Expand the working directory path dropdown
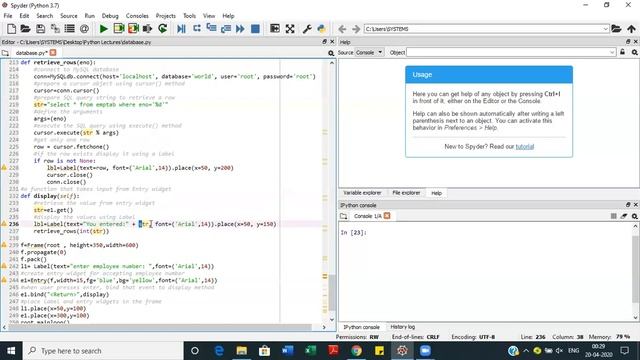Viewport: 640px width, 360px height. coord(605,29)
